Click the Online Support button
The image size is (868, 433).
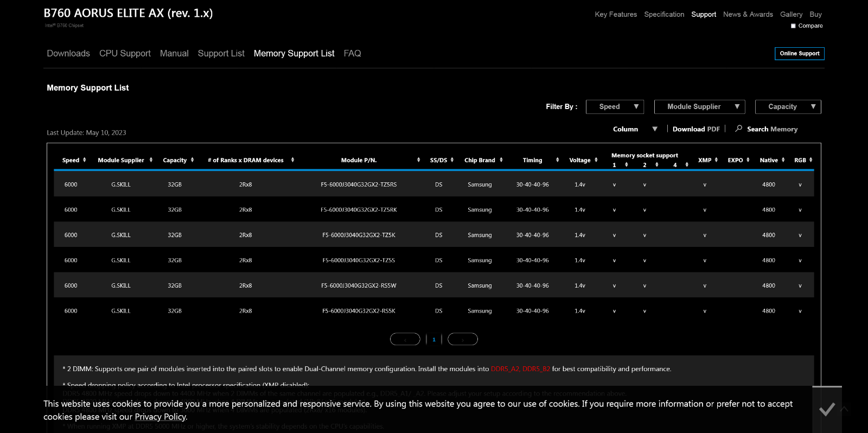pyautogui.click(x=800, y=54)
